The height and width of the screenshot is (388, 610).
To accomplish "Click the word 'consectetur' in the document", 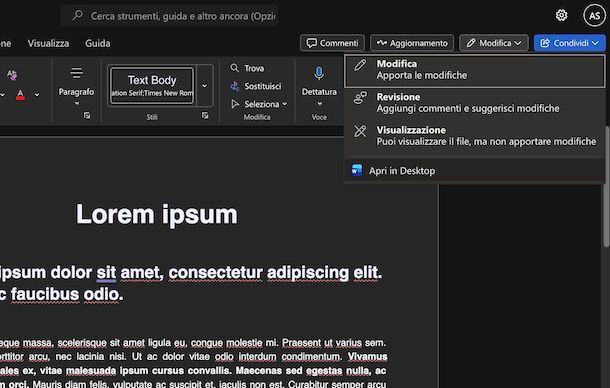I will point(215,272).
